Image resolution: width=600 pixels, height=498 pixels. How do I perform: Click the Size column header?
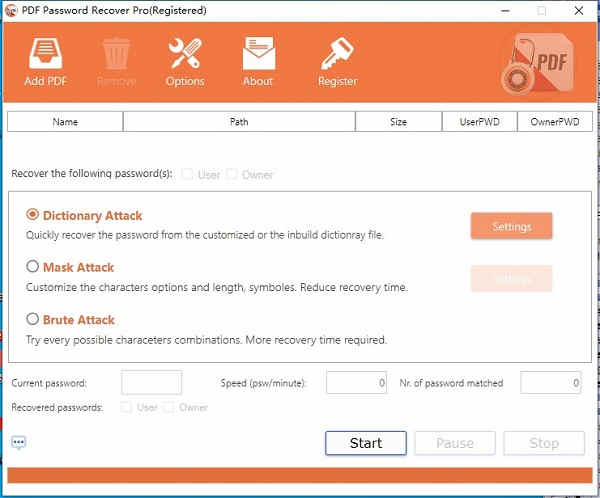click(x=398, y=122)
